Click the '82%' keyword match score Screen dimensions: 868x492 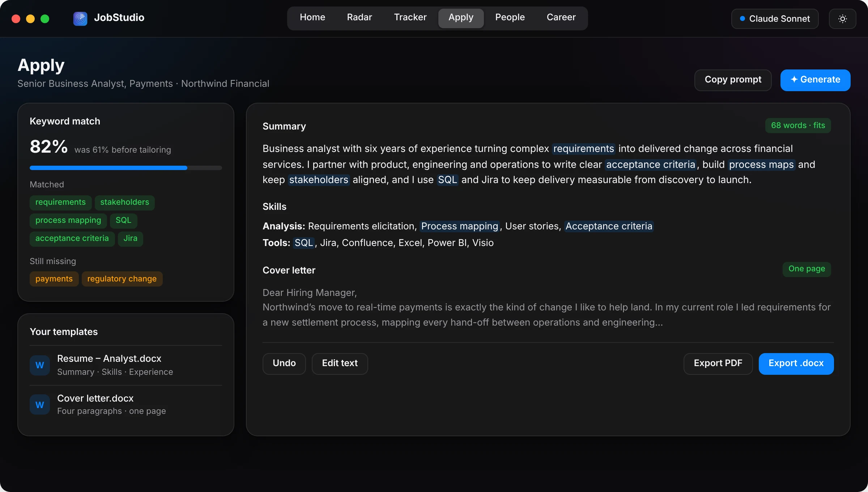tap(49, 147)
